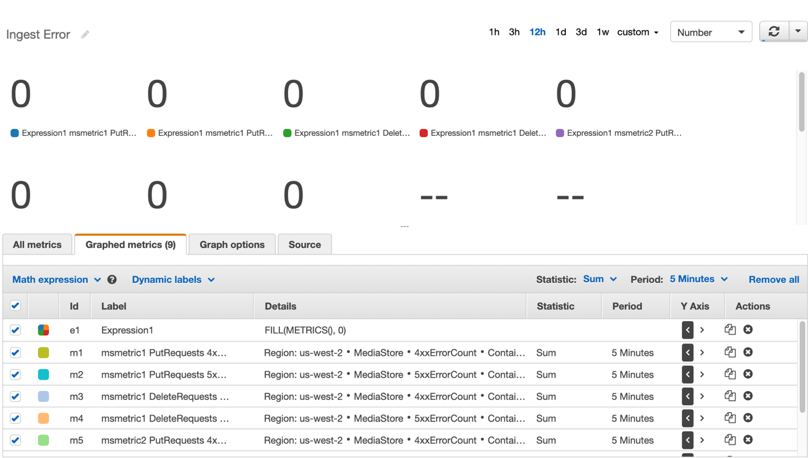Uncheck the m5 row checkbox
Viewport: 808px width, 458px height.
pos(15,440)
